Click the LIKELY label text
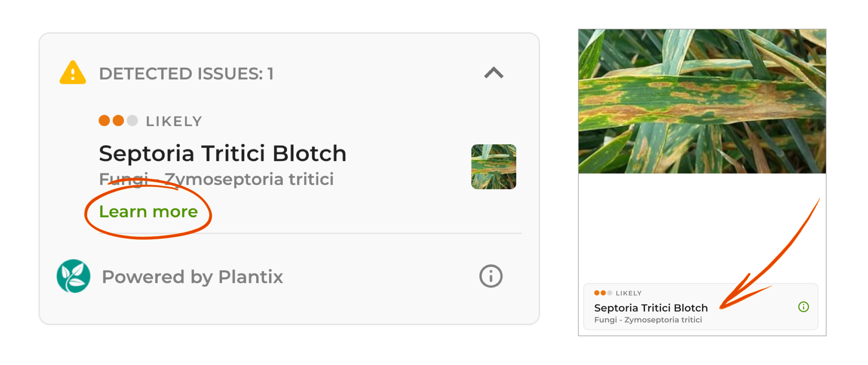 (x=173, y=120)
